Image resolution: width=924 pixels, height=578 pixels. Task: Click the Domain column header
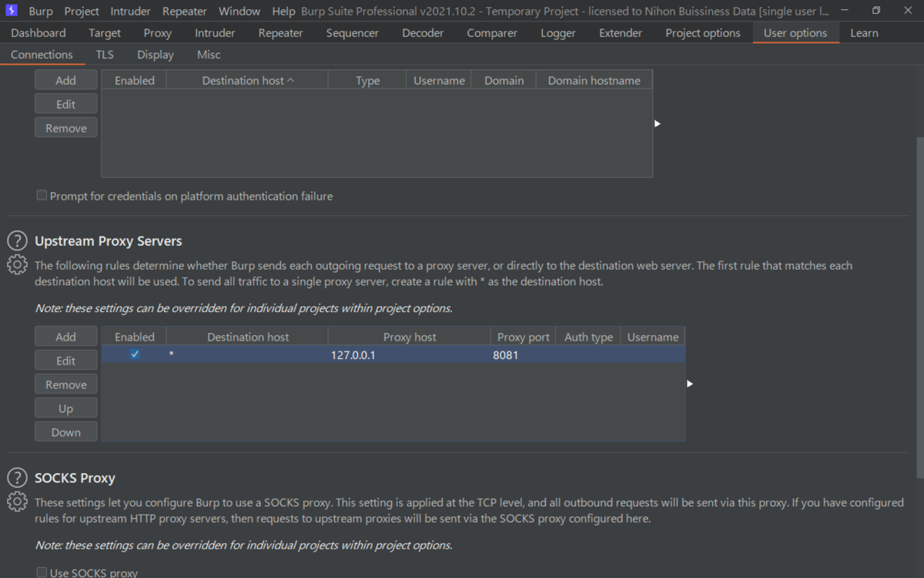pos(504,80)
